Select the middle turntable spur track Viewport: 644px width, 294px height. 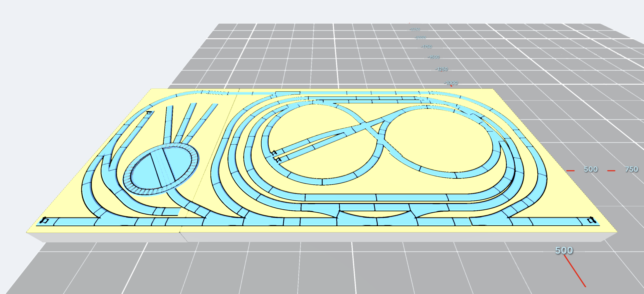coord(185,122)
